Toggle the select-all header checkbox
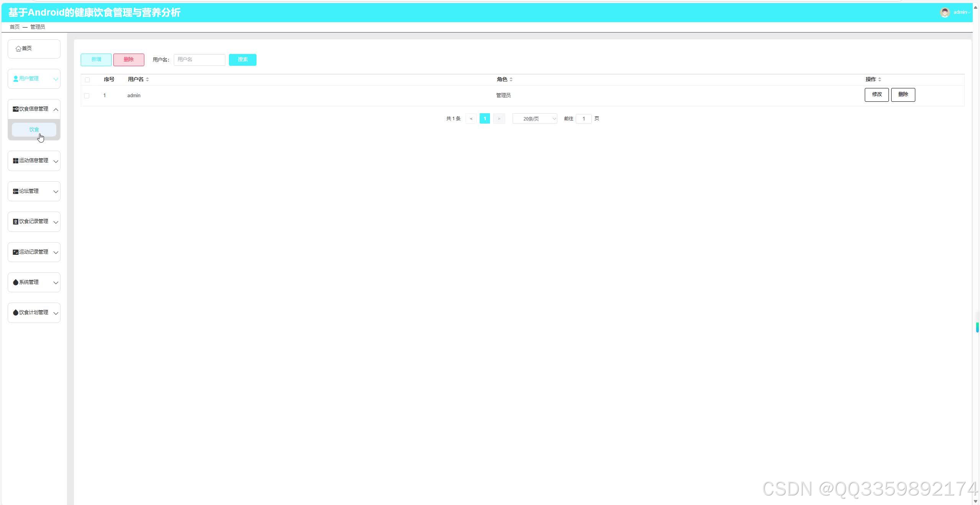 click(87, 80)
